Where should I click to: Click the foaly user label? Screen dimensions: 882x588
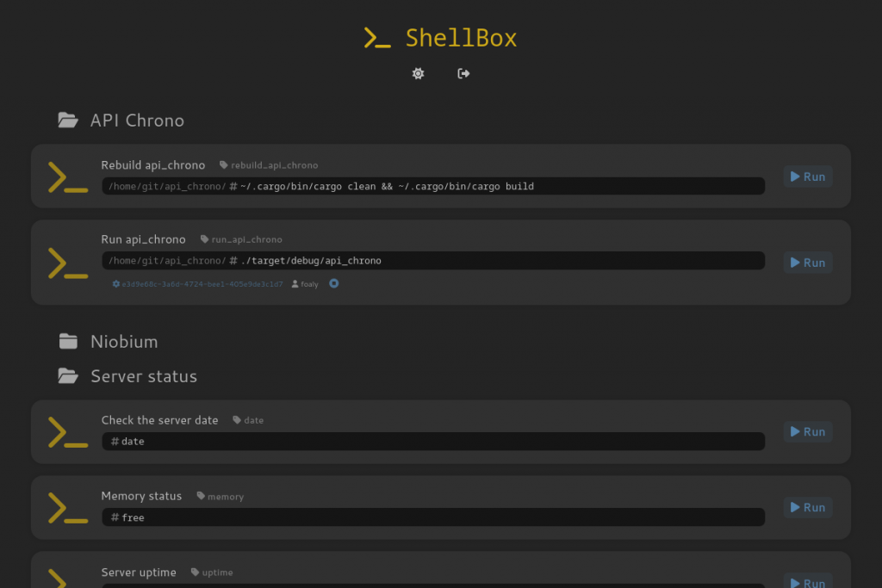pyautogui.click(x=309, y=284)
